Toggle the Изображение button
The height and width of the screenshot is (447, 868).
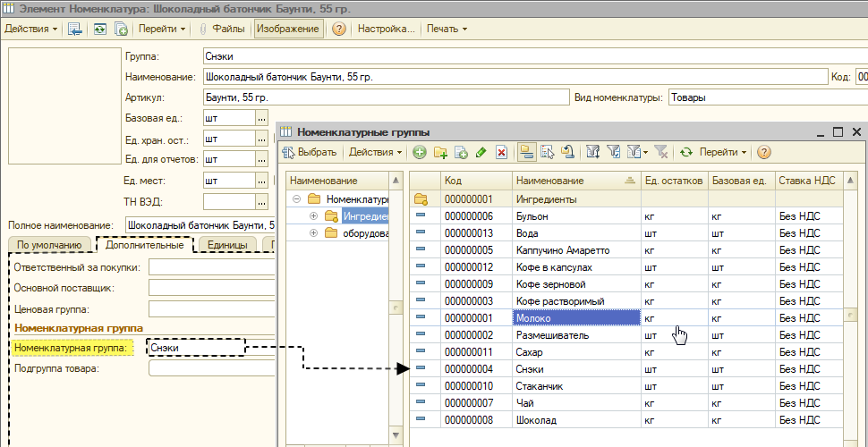(x=287, y=29)
